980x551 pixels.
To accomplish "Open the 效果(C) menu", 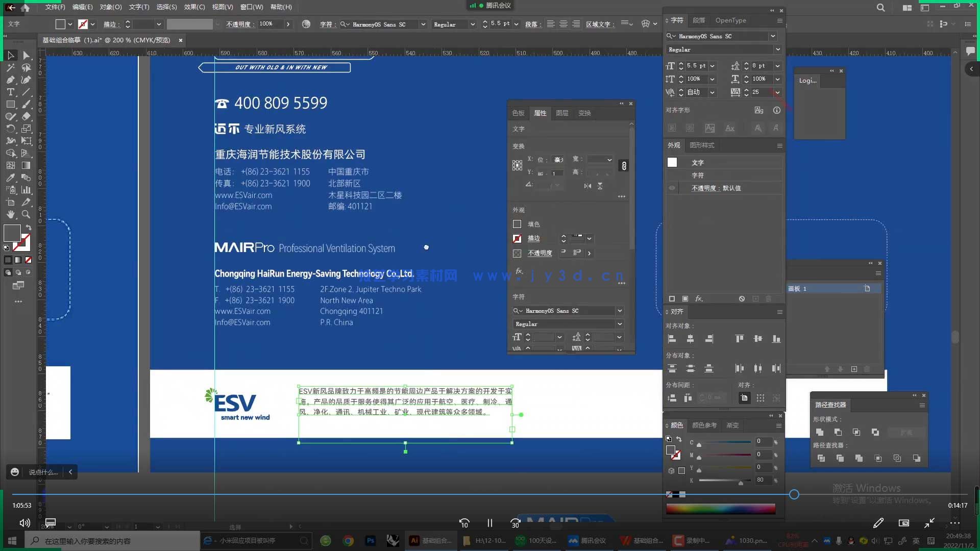I will click(x=194, y=7).
